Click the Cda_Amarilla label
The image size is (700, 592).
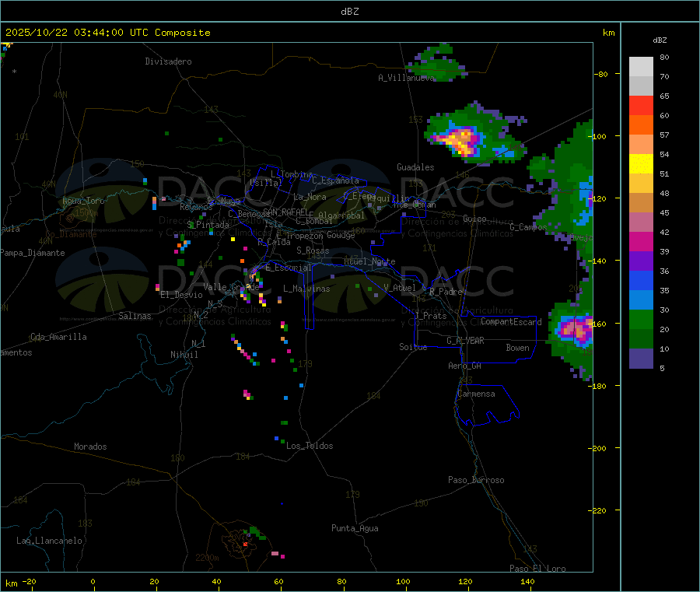click(58, 337)
